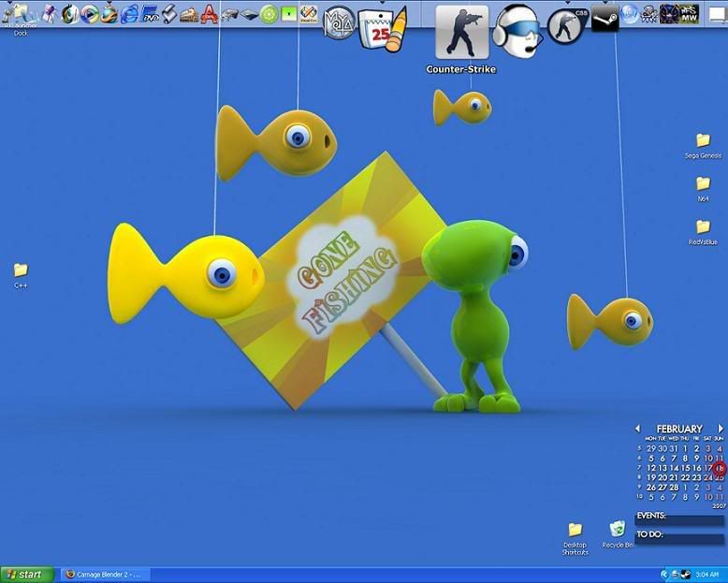Open the C++ desktop folder

21,276
